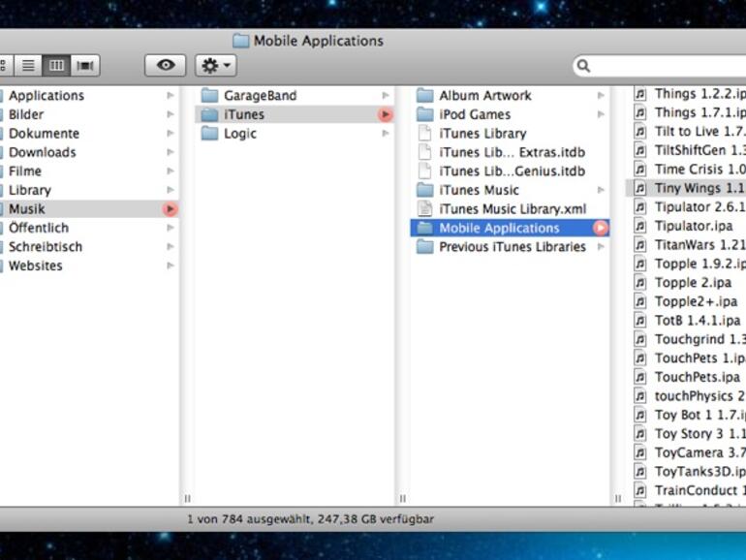Expand the Album Artwork row arrow
This screenshot has height=560, width=746.
601,96
